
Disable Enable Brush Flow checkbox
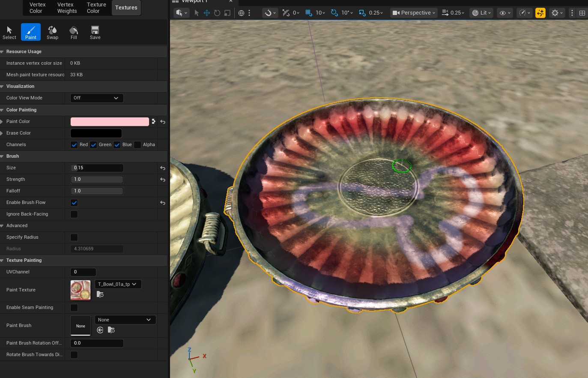pos(74,203)
